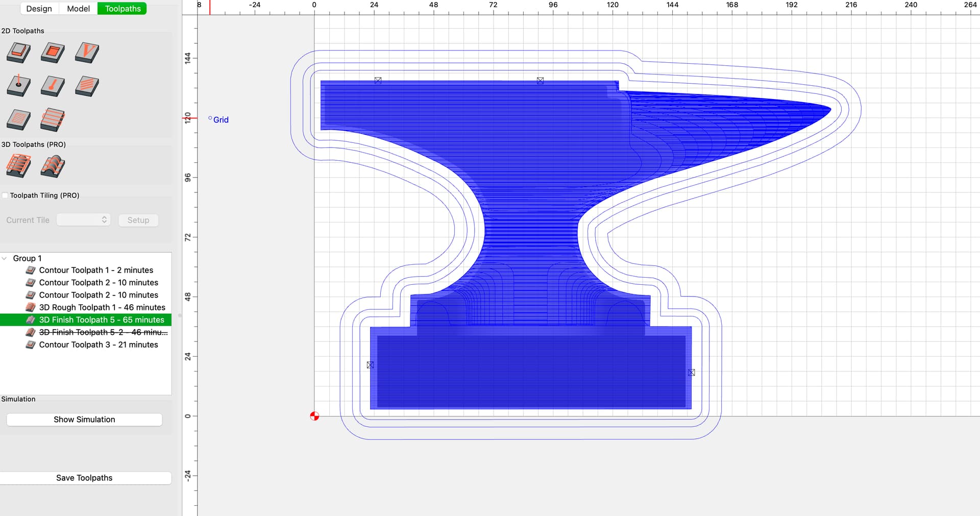Click the last icon in 2D Toolpaths
980x516 pixels.
53,120
